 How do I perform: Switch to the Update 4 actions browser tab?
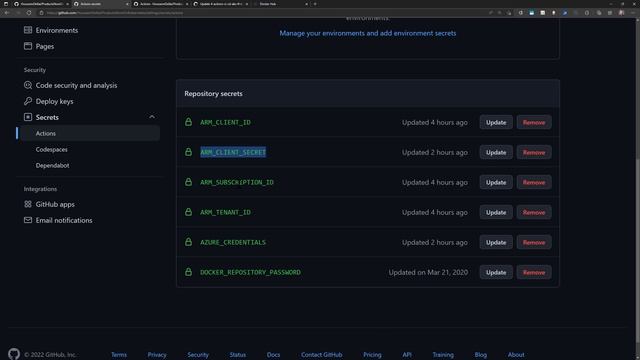click(x=221, y=4)
